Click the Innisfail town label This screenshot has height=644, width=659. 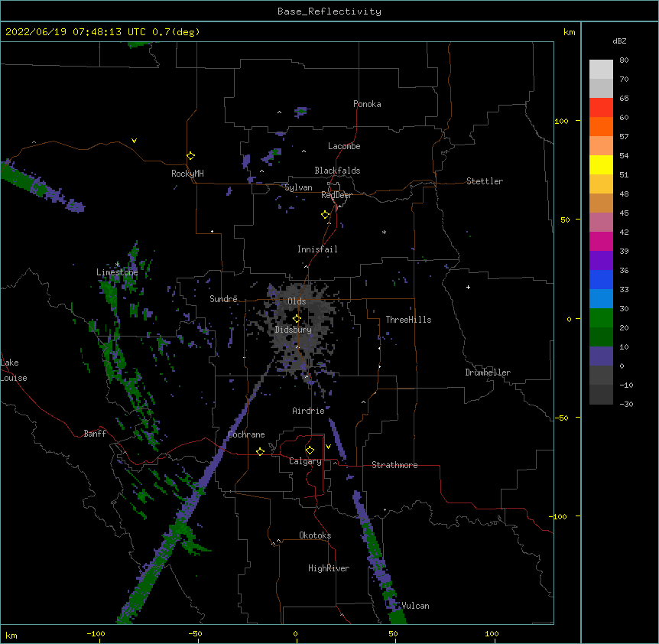click(x=317, y=249)
